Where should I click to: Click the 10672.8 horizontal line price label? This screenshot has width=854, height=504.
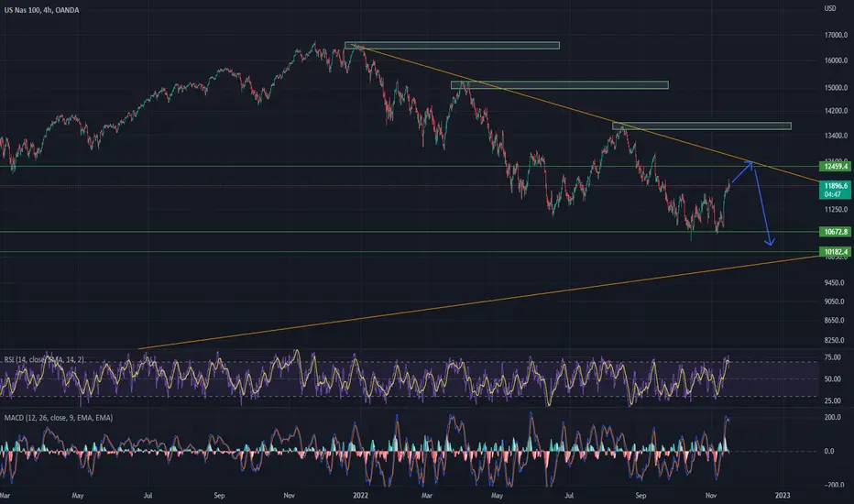[x=835, y=232]
